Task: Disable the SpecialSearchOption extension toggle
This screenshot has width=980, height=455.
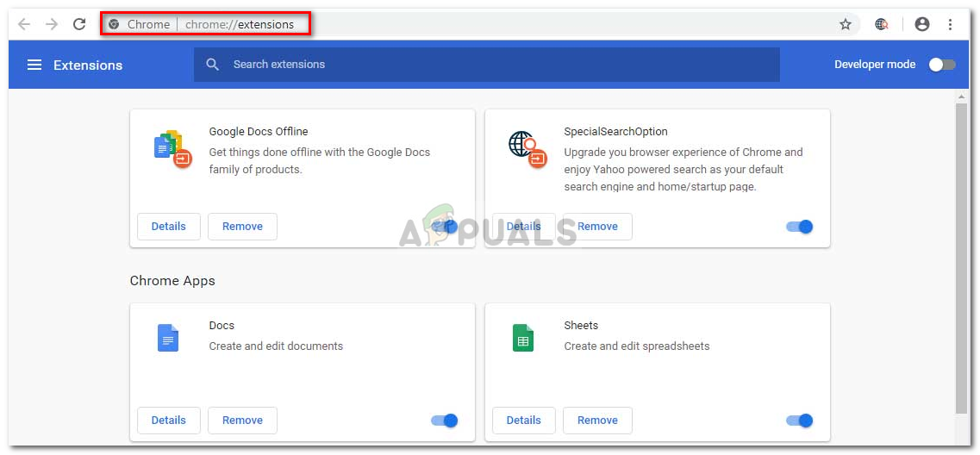Action: pos(799,227)
